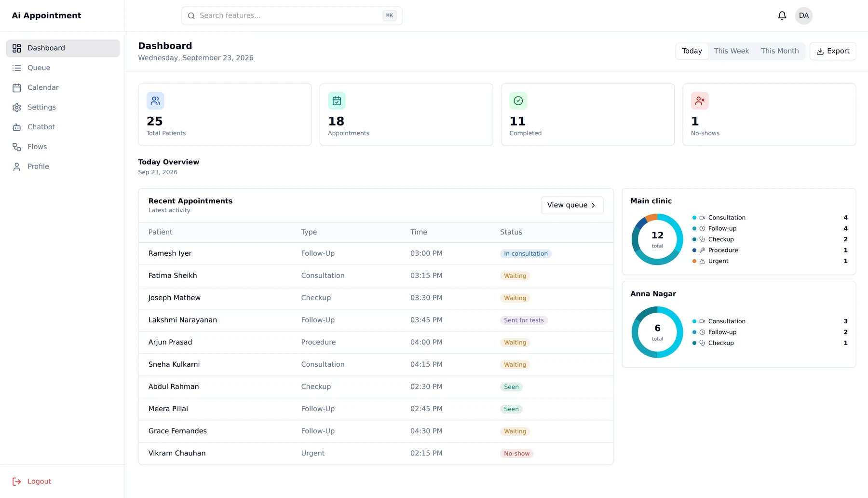868x498 pixels.
Task: Click the Patient column header
Action: click(160, 233)
